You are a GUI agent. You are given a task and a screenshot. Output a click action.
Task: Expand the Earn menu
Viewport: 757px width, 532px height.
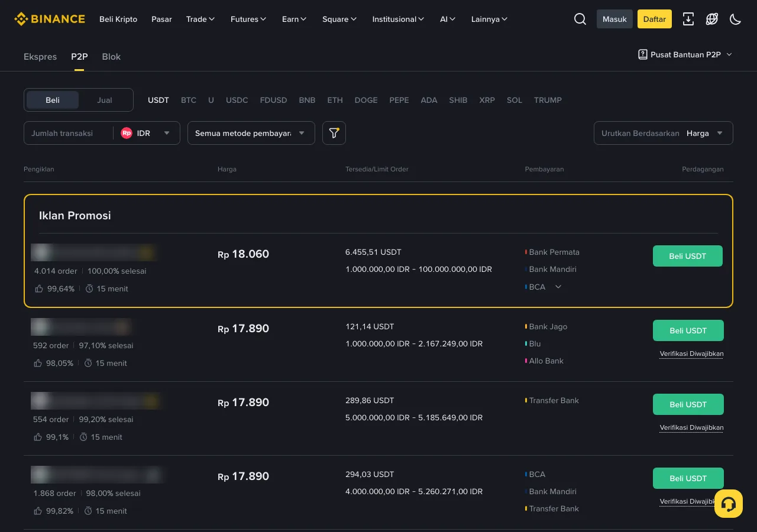tap(295, 19)
